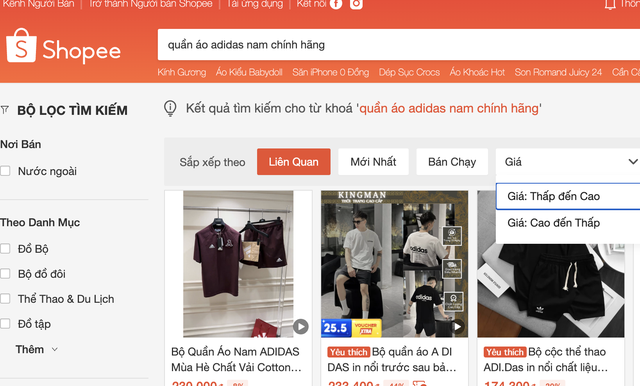Image resolution: width=640 pixels, height=386 pixels.
Task: Sort results by Mới Nhất
Action: [x=373, y=162]
